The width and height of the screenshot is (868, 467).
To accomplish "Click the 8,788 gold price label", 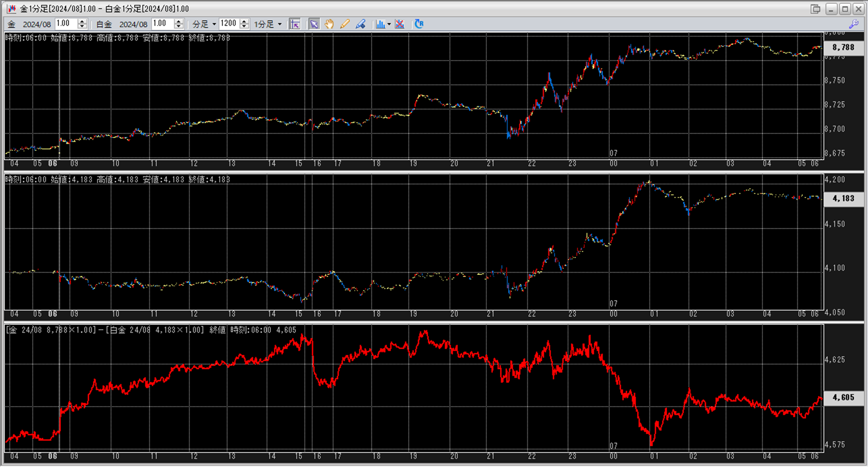I will click(x=843, y=47).
